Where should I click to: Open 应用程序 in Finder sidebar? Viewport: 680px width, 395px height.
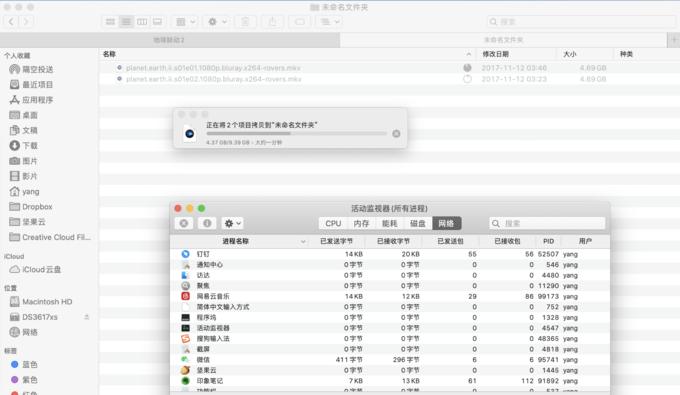coord(32,100)
